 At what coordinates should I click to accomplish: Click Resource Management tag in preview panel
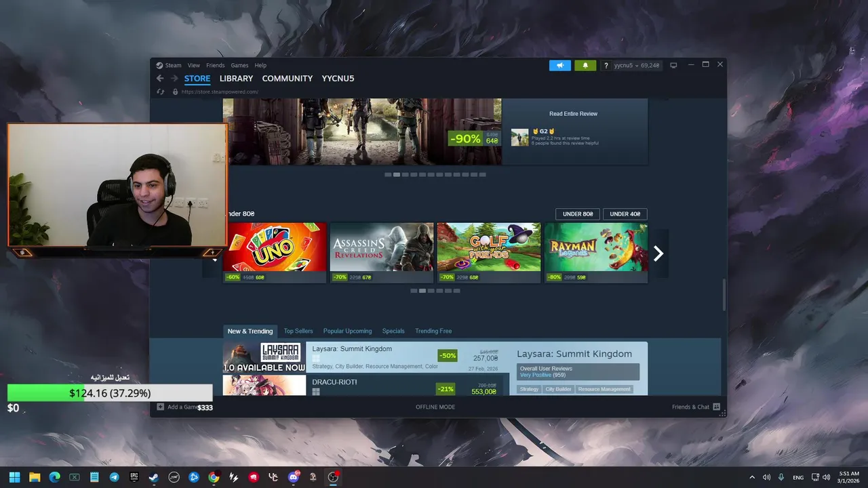(x=604, y=389)
